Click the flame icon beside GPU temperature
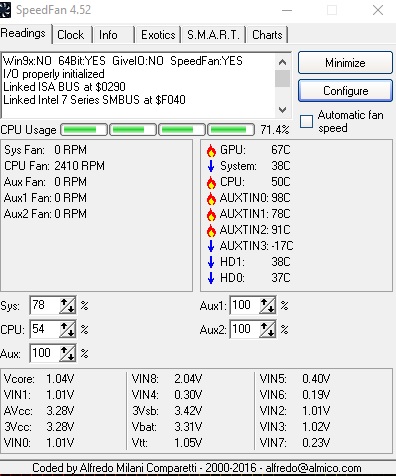Screen dimensions: 396x476 click(x=211, y=150)
